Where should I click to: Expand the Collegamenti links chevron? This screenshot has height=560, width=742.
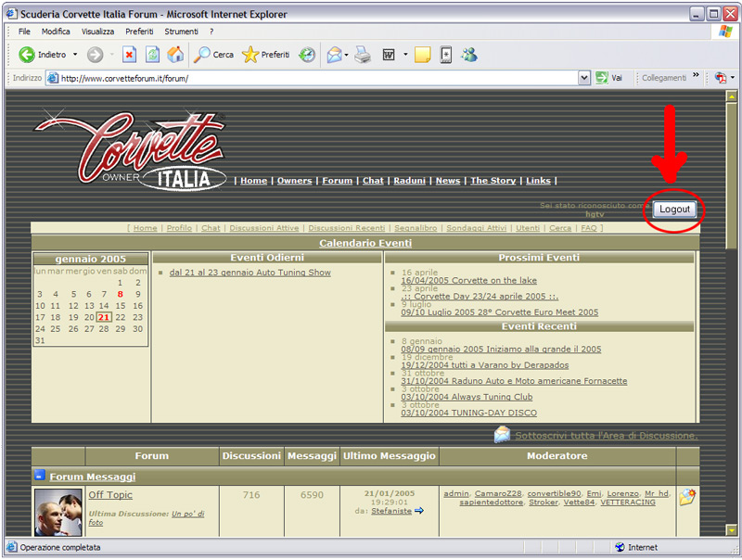[x=696, y=75]
